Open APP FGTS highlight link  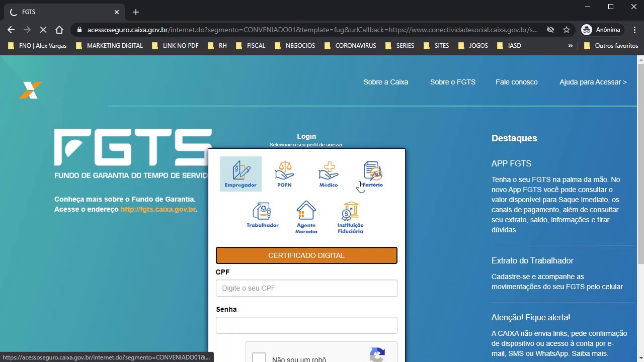[511, 163]
